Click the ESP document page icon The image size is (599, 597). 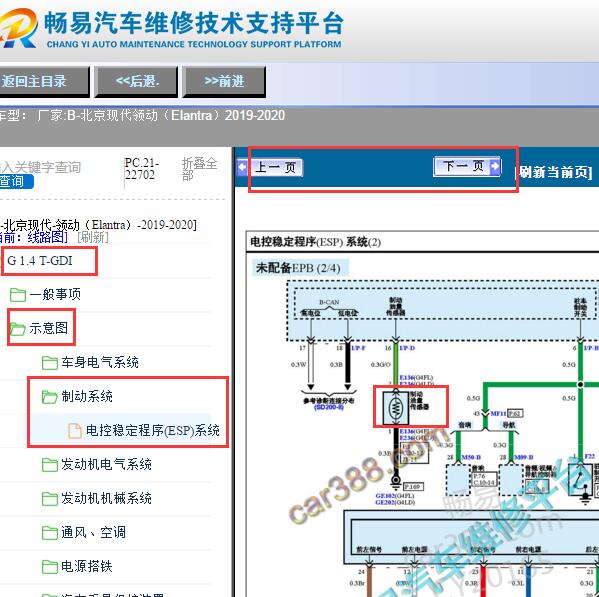point(74,430)
